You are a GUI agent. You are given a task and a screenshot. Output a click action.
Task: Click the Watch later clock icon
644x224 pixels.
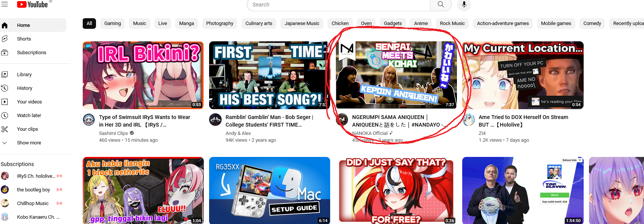click(x=5, y=116)
